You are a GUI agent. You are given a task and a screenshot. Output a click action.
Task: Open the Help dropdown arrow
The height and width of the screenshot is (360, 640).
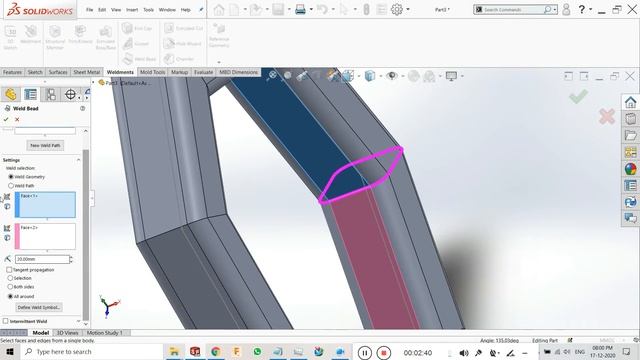[591, 9]
